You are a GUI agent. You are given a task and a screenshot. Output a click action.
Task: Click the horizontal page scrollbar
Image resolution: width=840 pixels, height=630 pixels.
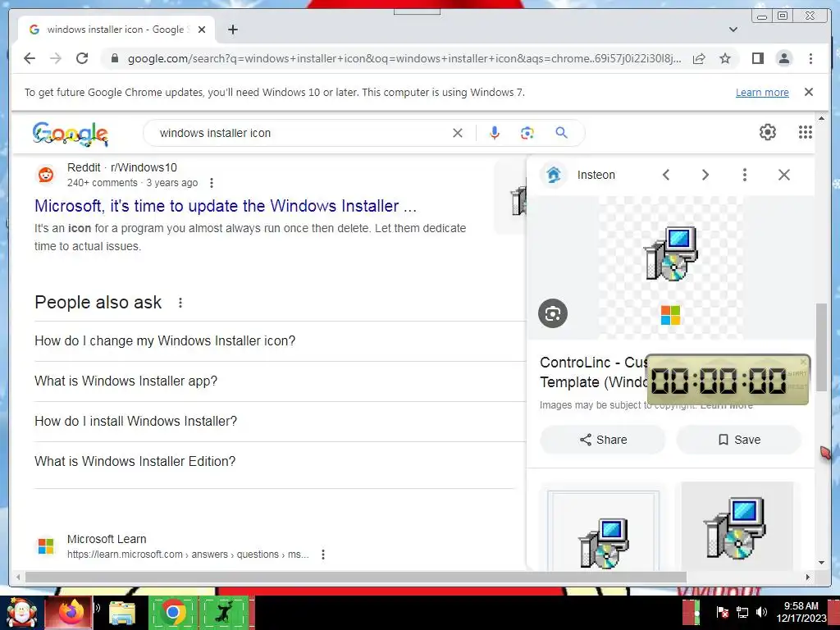tap(356, 577)
